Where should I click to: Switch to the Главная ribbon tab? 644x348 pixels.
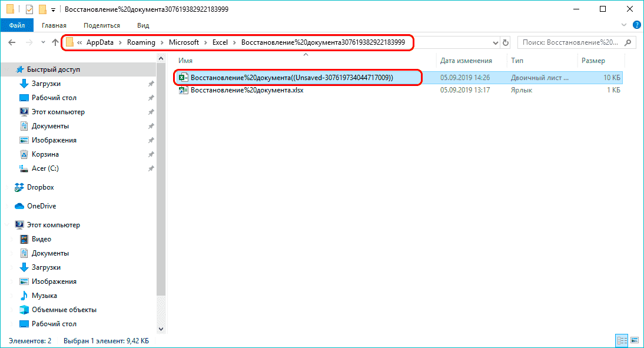click(54, 25)
